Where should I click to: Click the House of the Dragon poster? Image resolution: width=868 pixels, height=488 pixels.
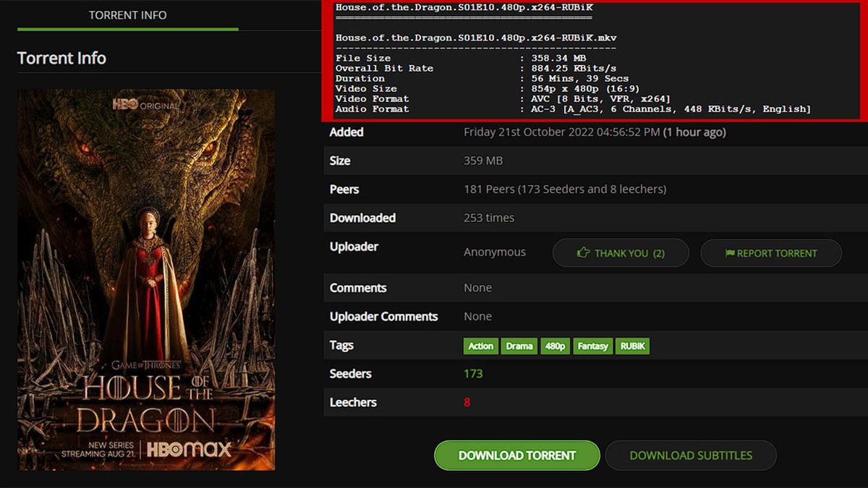pos(146,280)
